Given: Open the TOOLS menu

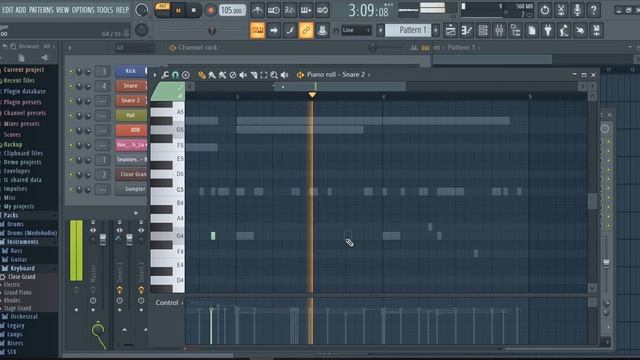Looking at the screenshot, I should (x=104, y=10).
